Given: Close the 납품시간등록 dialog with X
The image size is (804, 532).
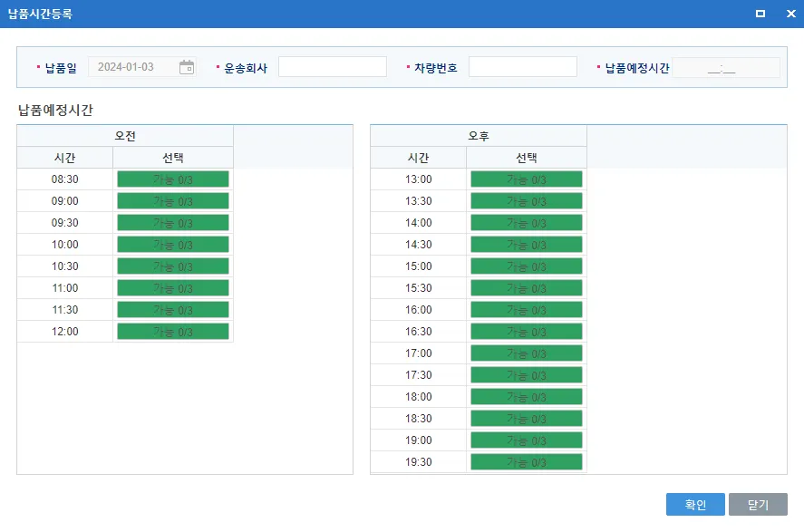Looking at the screenshot, I should tap(790, 14).
